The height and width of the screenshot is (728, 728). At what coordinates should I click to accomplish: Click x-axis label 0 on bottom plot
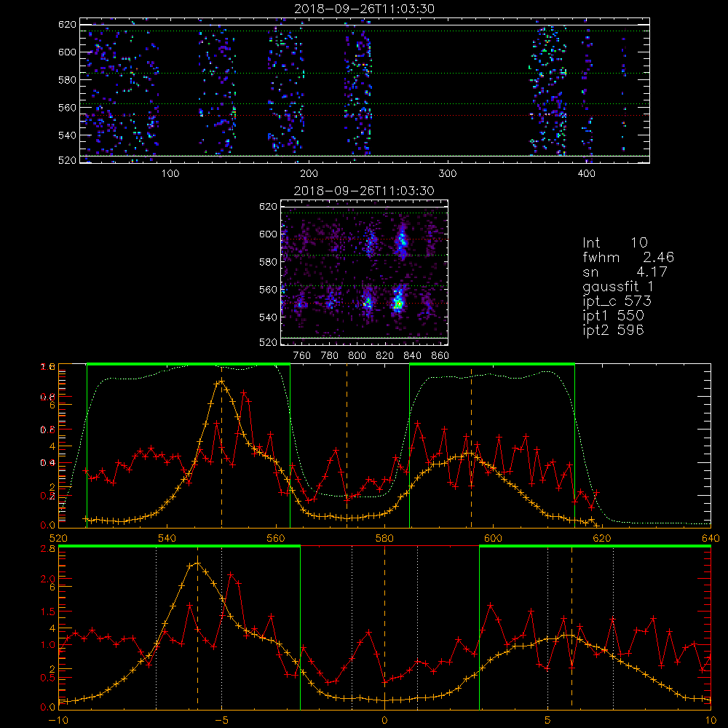[x=384, y=720]
